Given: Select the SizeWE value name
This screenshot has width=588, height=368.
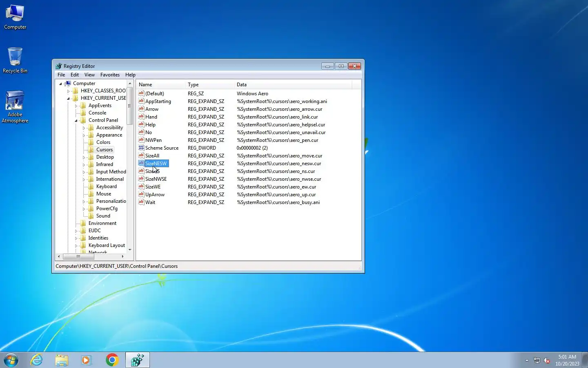Looking at the screenshot, I should (x=153, y=187).
